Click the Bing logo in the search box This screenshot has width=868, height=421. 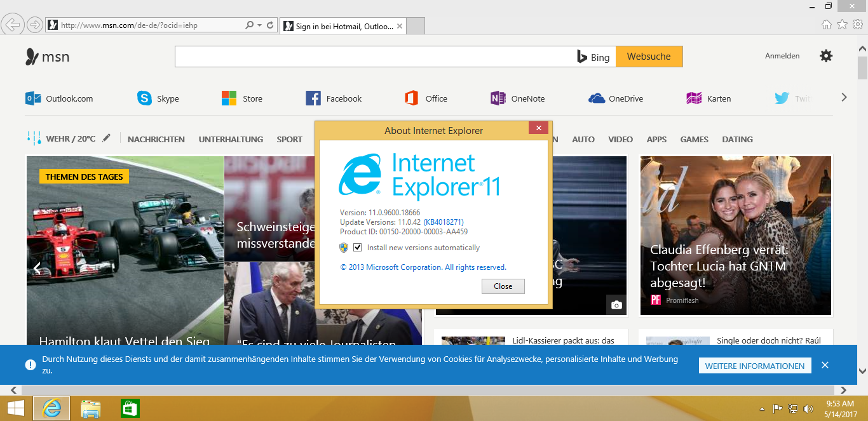pyautogui.click(x=593, y=57)
